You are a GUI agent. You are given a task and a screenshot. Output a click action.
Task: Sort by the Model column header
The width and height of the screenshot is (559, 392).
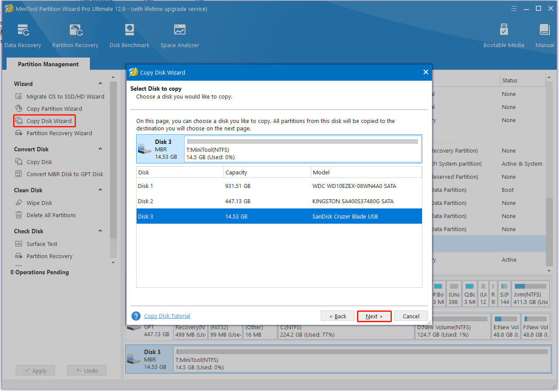[366, 172]
